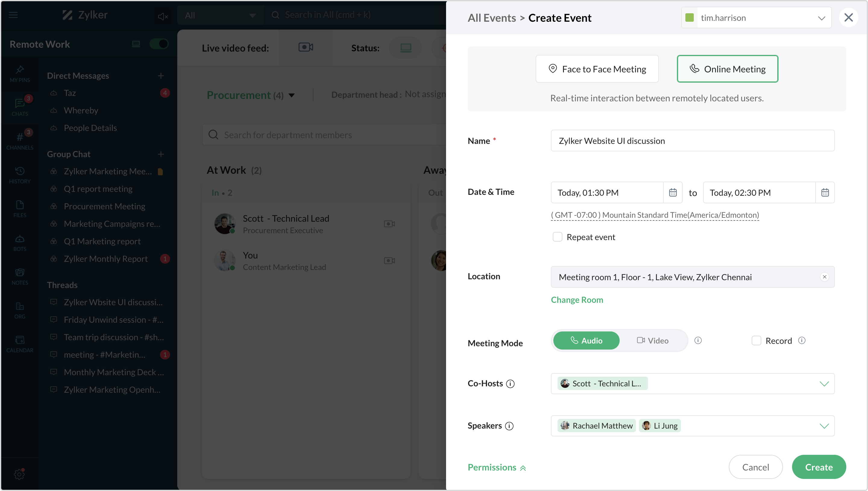The width and height of the screenshot is (868, 491).
Task: Select Face to Face Meeting tab
Action: [x=597, y=69]
